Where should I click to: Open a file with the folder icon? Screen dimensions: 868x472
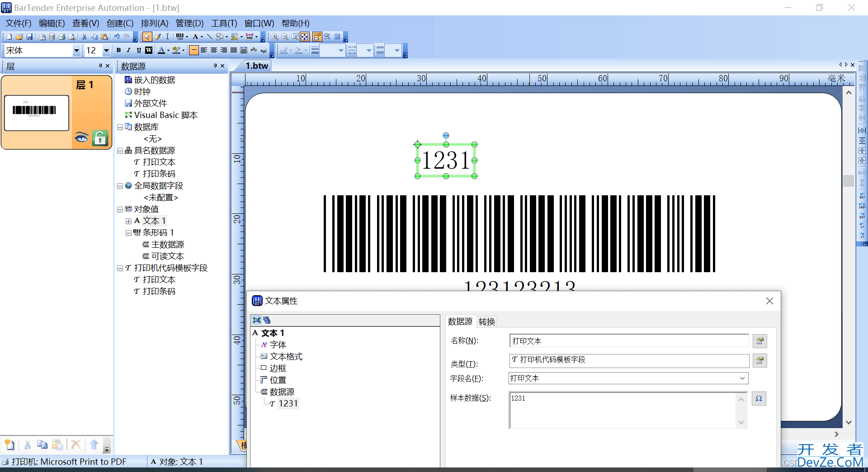19,37
